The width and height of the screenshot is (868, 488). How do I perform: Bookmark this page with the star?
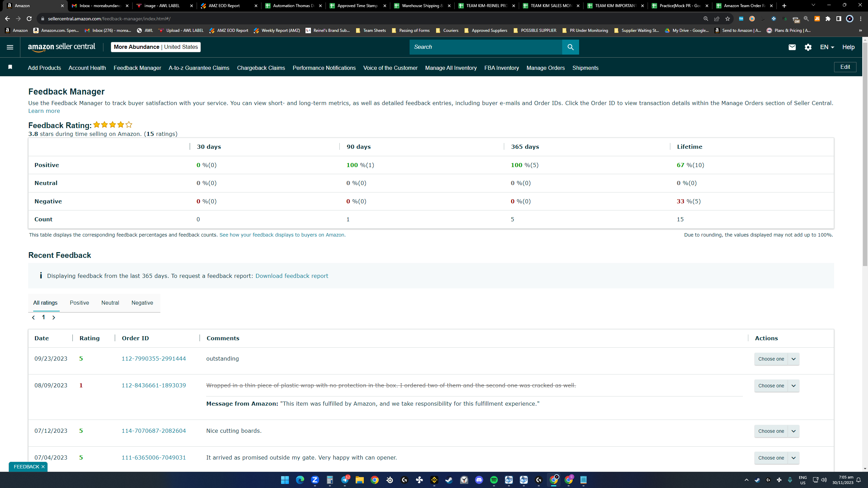click(727, 19)
